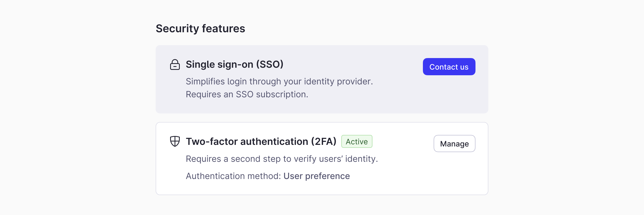Open Manage for two-factor authentication
This screenshot has height=215, width=644.
pyautogui.click(x=454, y=144)
